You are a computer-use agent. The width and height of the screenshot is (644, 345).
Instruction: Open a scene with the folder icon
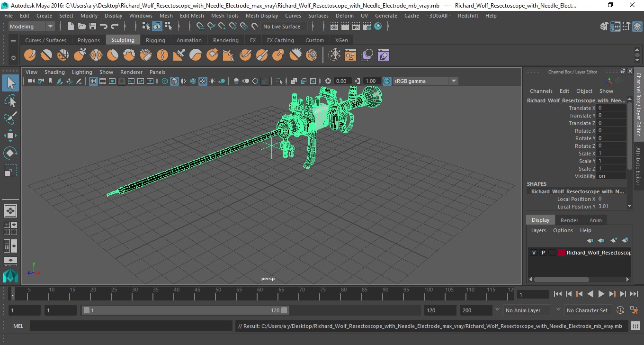[81, 27]
